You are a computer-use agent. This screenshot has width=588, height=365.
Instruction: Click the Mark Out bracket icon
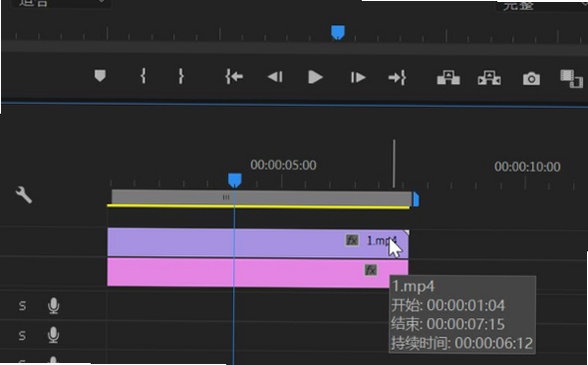coord(181,76)
